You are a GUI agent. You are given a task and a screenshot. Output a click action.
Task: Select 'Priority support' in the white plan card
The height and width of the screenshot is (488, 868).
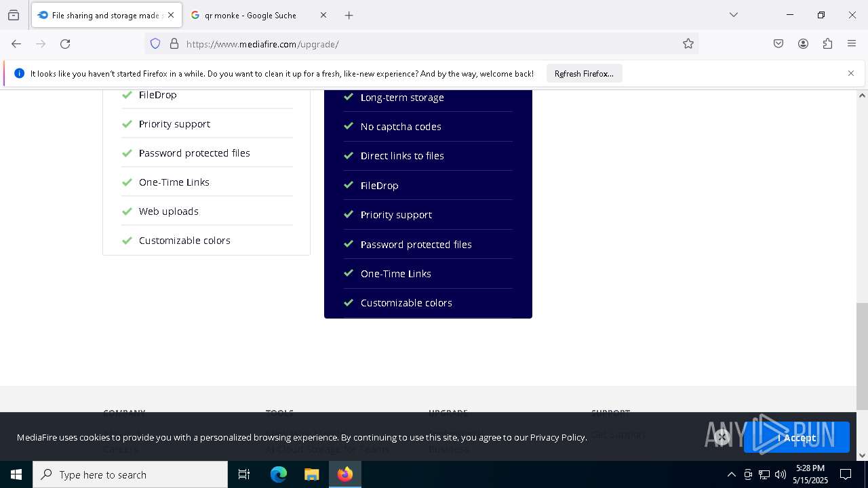tap(174, 124)
